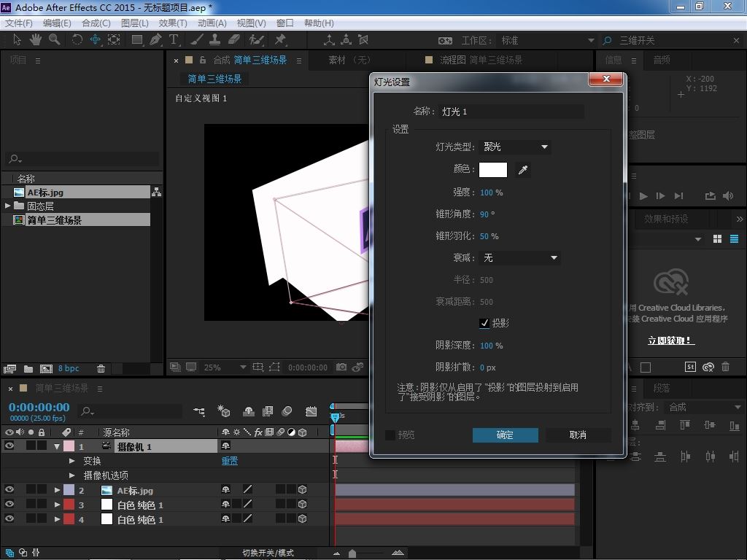Open the 效果(T) menu

[173, 23]
